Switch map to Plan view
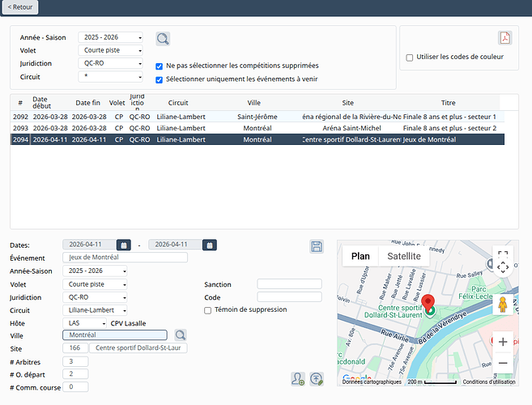The image size is (532, 405). [x=360, y=256]
